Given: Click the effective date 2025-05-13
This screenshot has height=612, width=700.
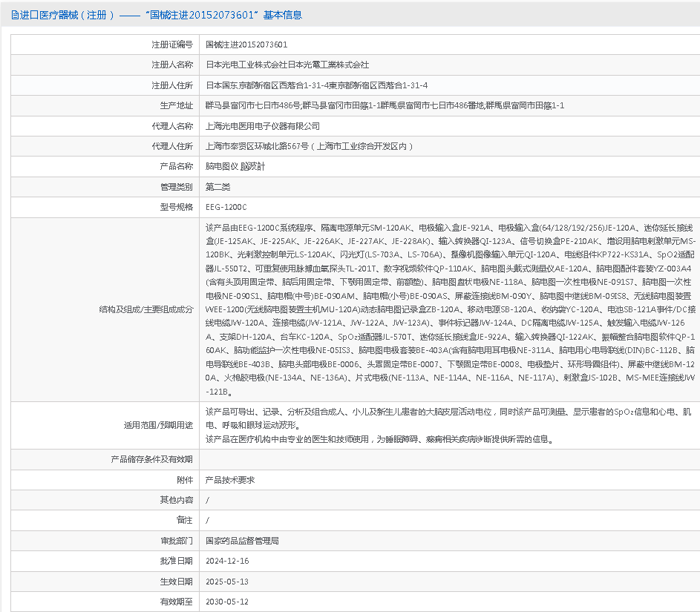Looking at the screenshot, I should [x=227, y=582].
